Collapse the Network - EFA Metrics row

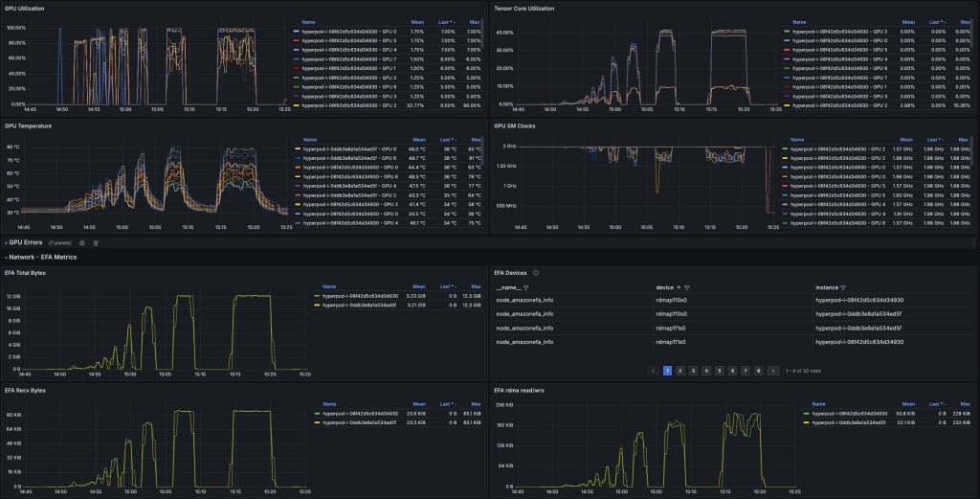pos(5,257)
